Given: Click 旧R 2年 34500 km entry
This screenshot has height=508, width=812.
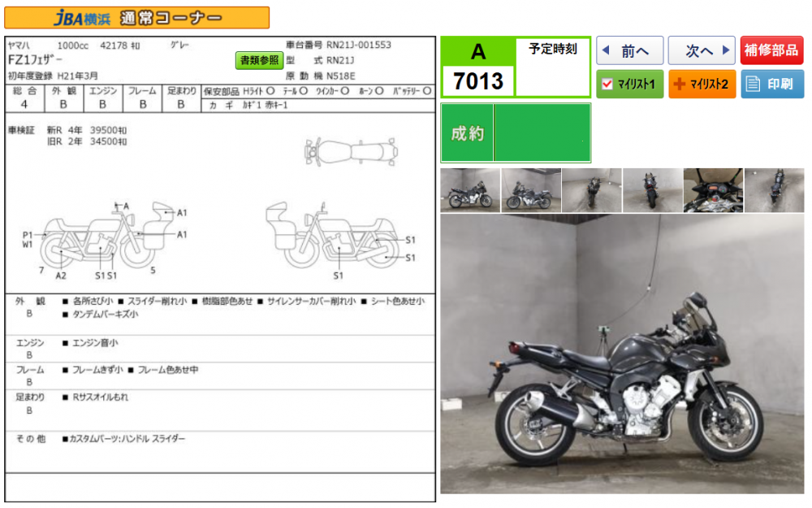Looking at the screenshot, I should coord(87,141).
